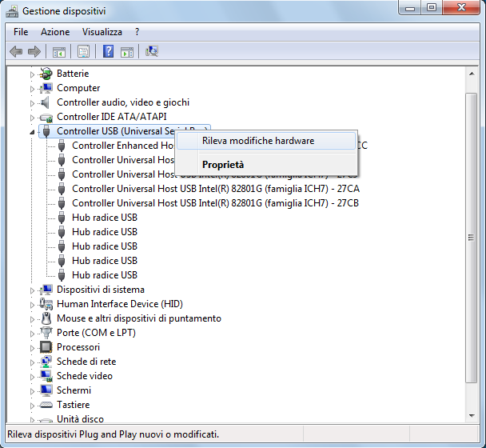Click the Tastiere keyboard icon
Viewport: 486px width, 448px height.
click(x=46, y=405)
